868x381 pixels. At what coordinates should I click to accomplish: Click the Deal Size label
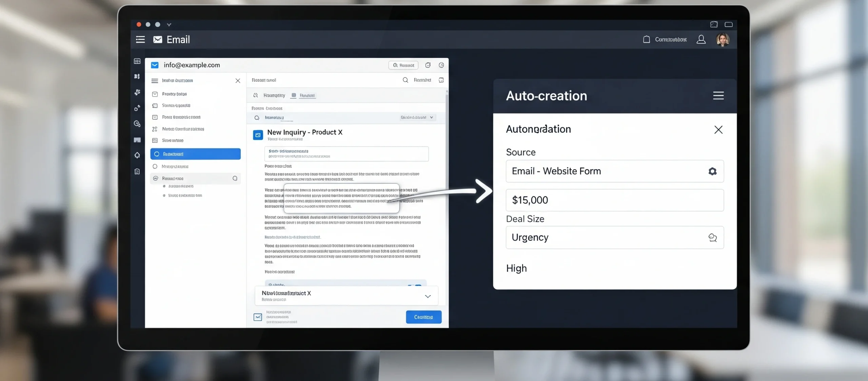[x=525, y=219]
